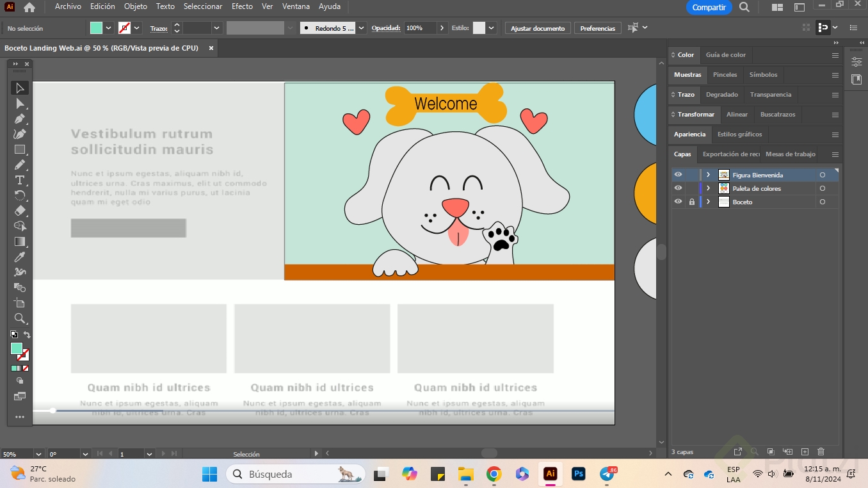868x488 pixels.
Task: Select the Direct Selection tool
Action: tap(20, 104)
